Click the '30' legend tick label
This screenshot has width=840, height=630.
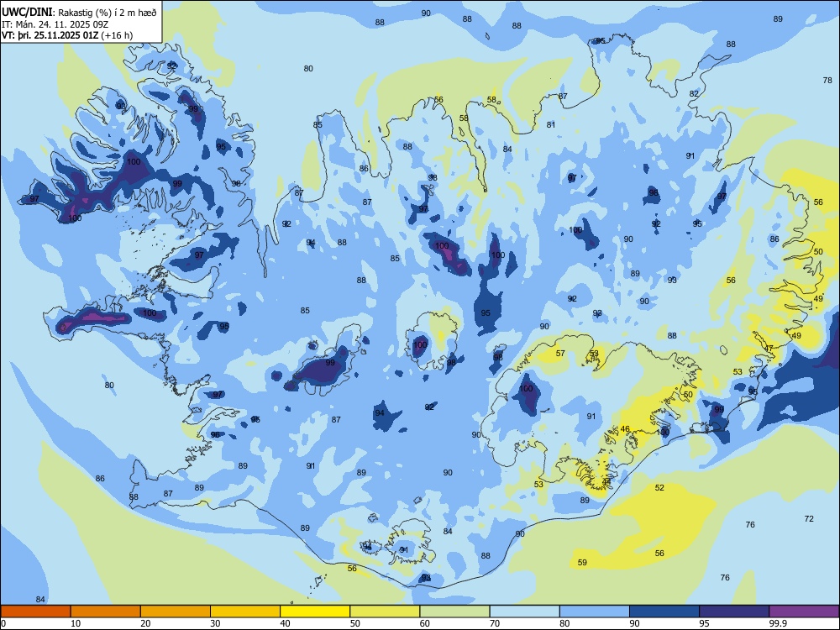click(x=215, y=623)
